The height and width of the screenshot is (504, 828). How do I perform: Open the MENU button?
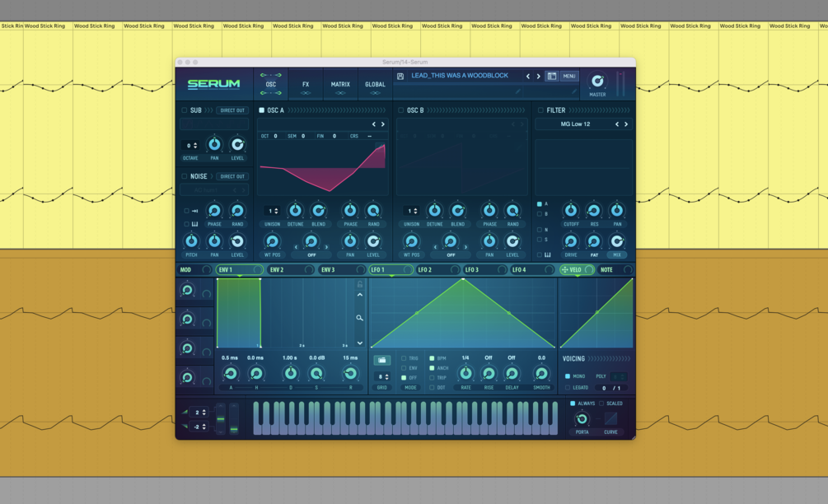[569, 76]
